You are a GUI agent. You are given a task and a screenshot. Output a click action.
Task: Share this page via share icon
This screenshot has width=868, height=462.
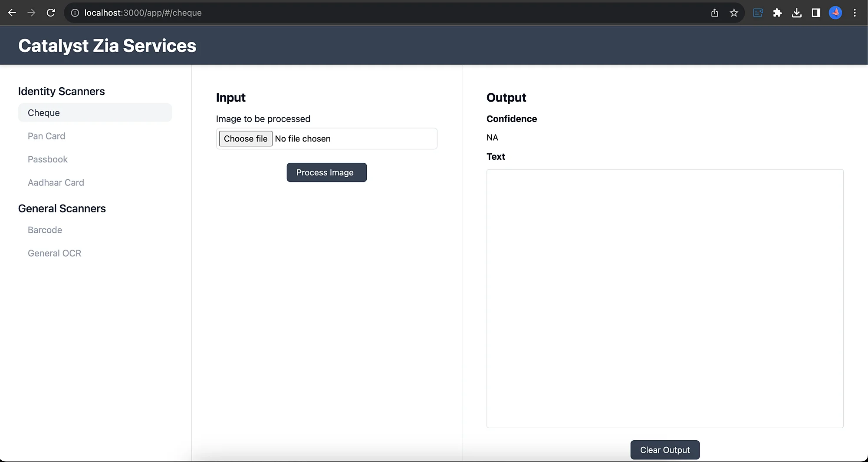(x=715, y=13)
